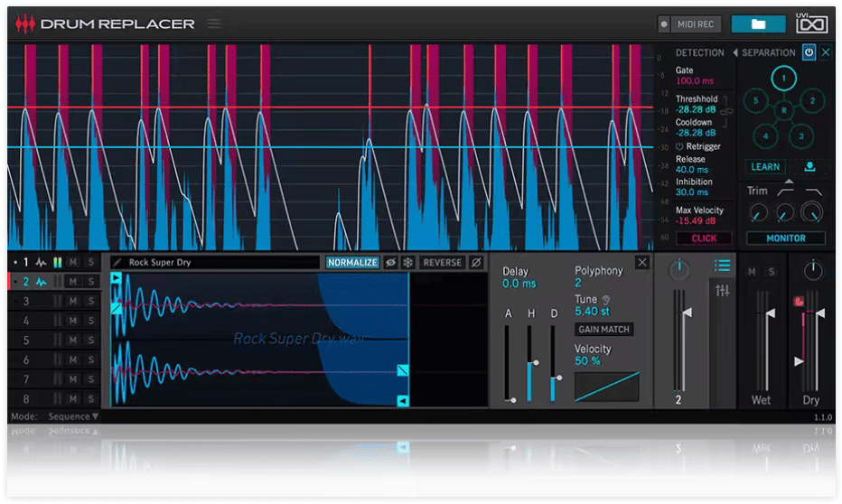Mute layer 2
Image resolution: width=842 pixels, height=504 pixels.
point(73,282)
